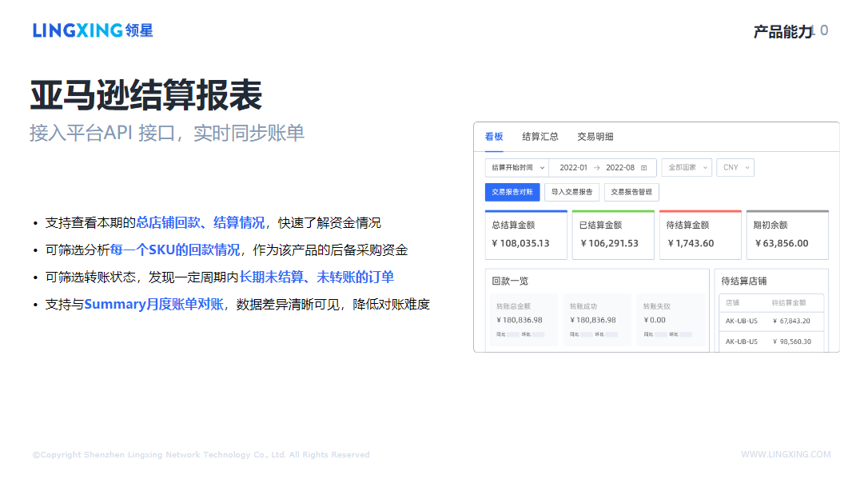Click the 产品能力 header label
This screenshot has height=479, width=868.
(x=782, y=32)
